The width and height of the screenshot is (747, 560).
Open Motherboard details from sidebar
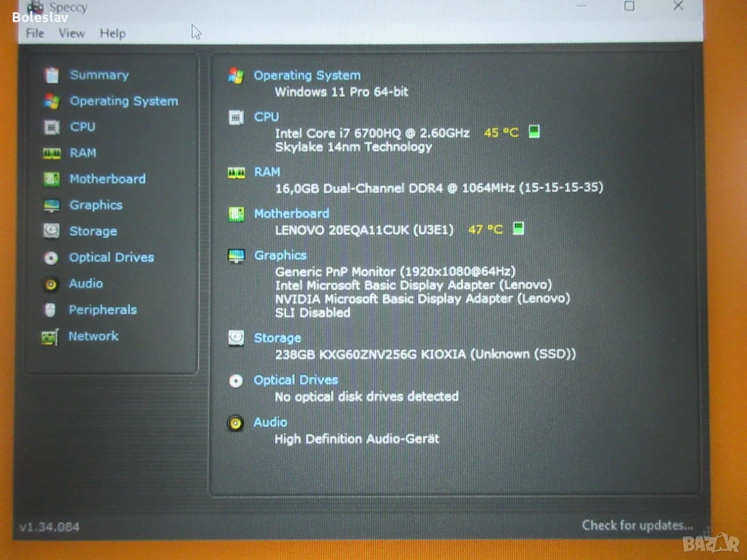pos(107,179)
